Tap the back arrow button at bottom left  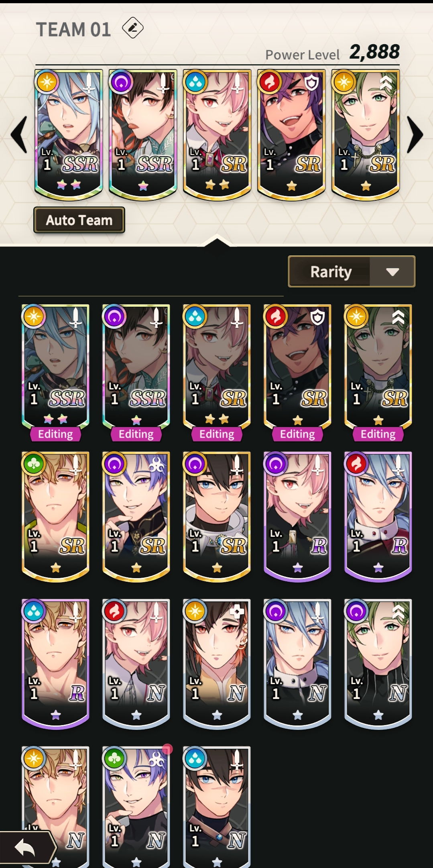click(x=26, y=848)
